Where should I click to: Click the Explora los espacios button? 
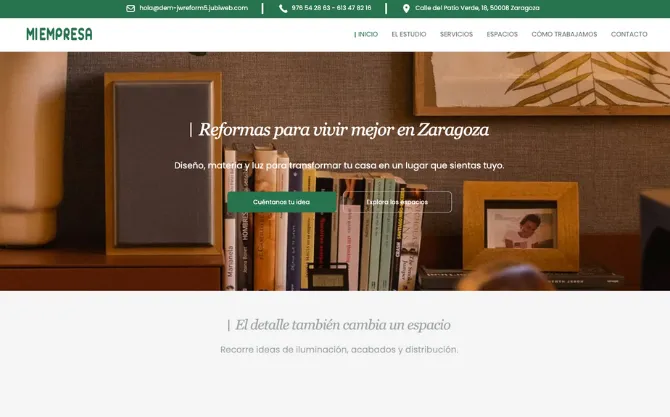(397, 202)
